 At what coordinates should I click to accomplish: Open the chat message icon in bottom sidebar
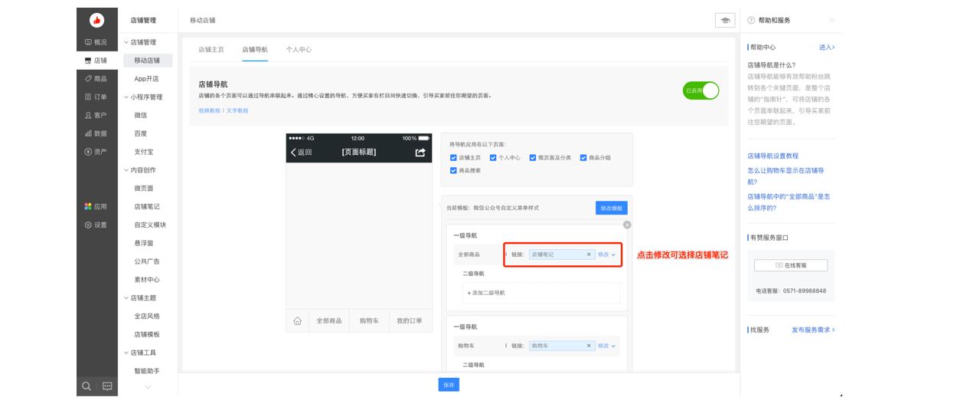click(107, 386)
